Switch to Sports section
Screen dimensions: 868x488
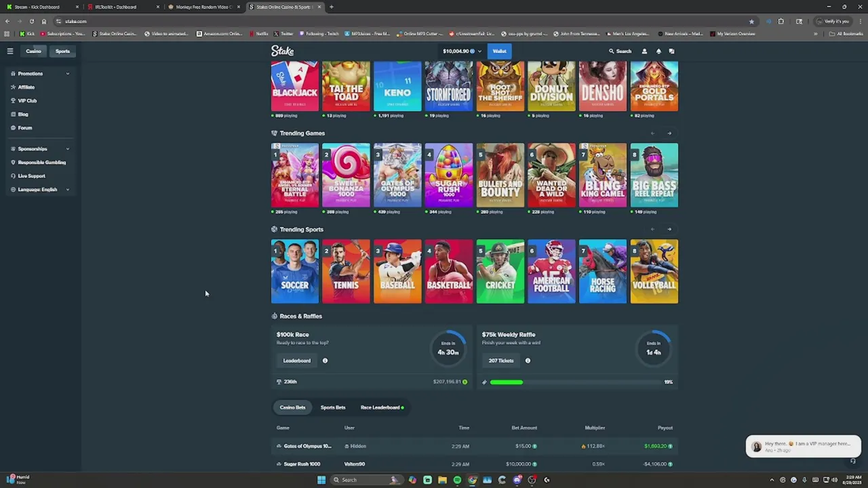(62, 51)
